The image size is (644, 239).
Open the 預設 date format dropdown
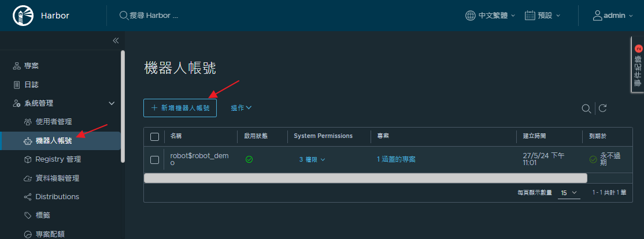(x=543, y=16)
